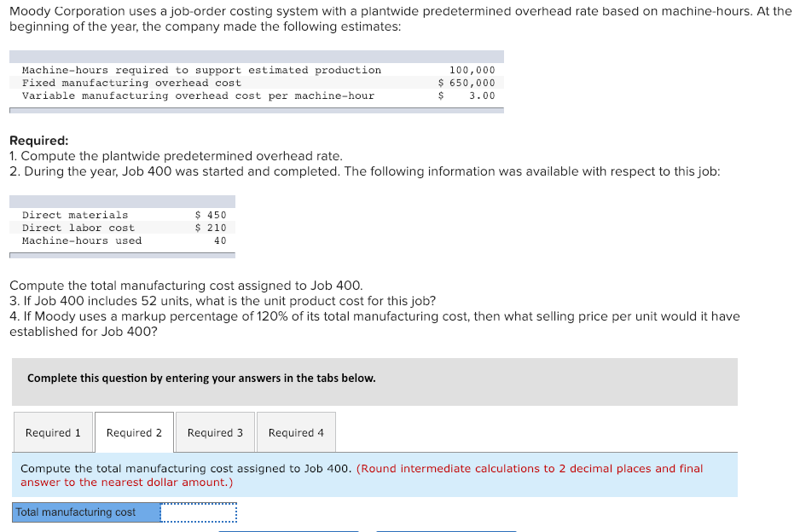The height and width of the screenshot is (532, 800).
Task: Click the Direct labor cost row label
Action: point(78,228)
